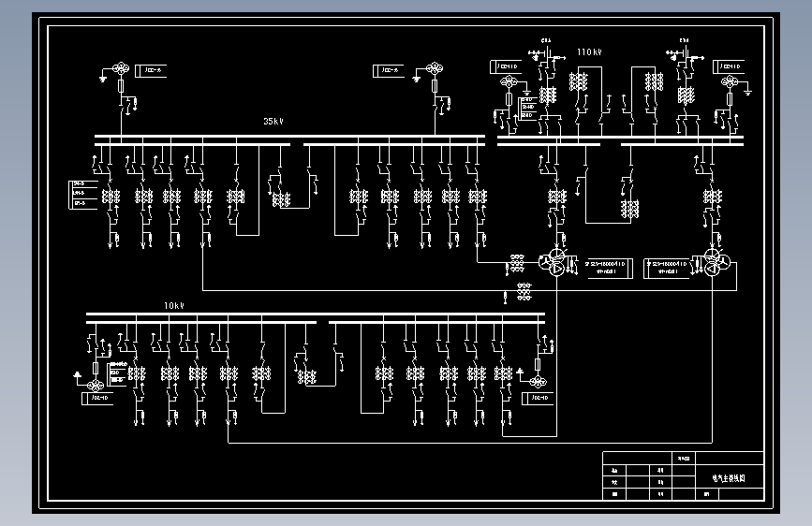Select the left voltage transformer below 10kV bus
The height and width of the screenshot is (526, 812).
(x=96, y=386)
